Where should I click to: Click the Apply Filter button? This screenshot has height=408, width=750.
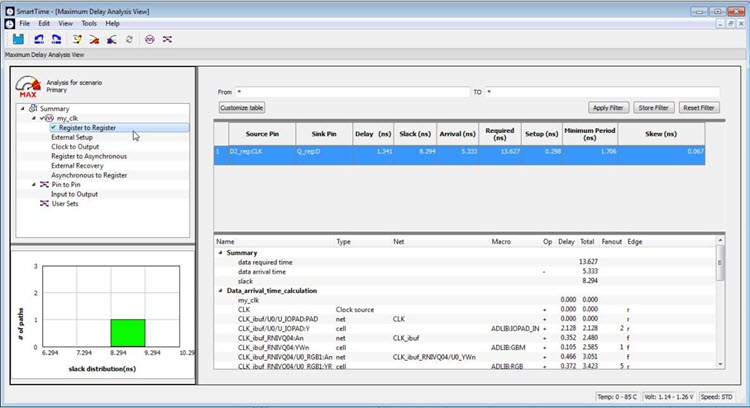(608, 107)
